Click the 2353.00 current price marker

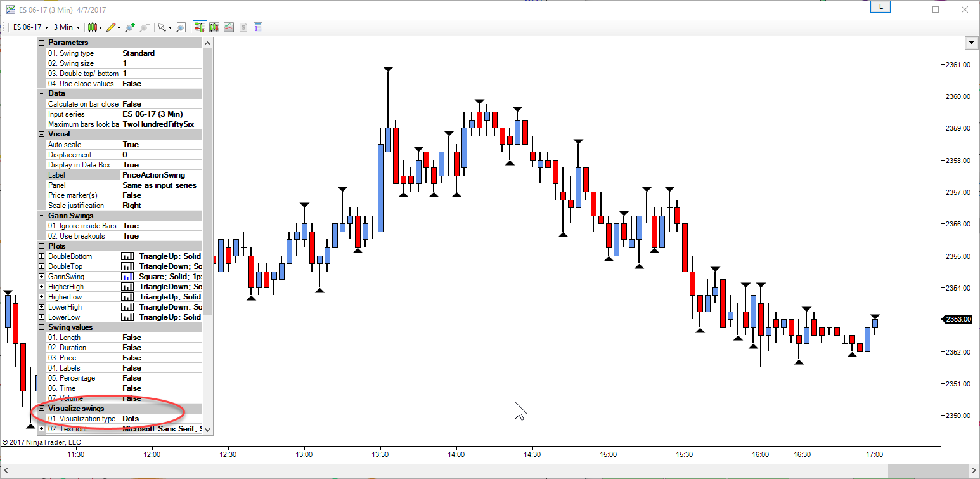pyautogui.click(x=958, y=319)
